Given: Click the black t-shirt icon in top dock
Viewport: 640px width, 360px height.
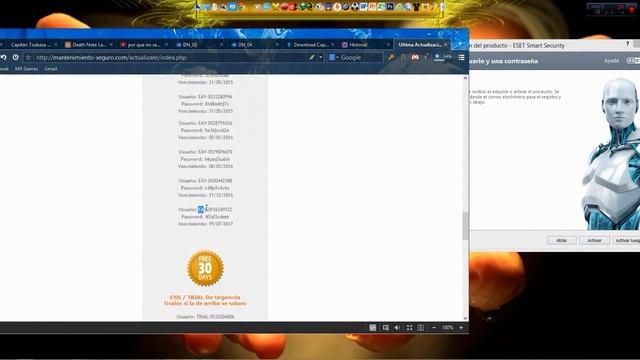Looking at the screenshot, I should coord(416,7).
